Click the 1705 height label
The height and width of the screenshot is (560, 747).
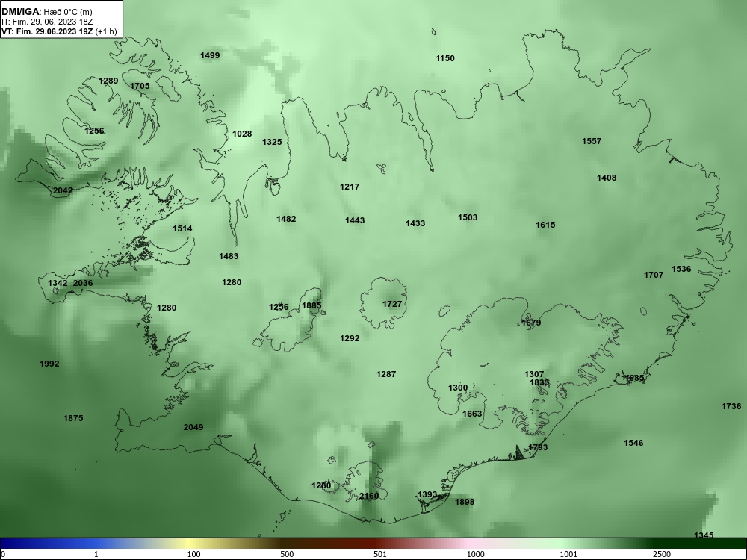point(140,86)
